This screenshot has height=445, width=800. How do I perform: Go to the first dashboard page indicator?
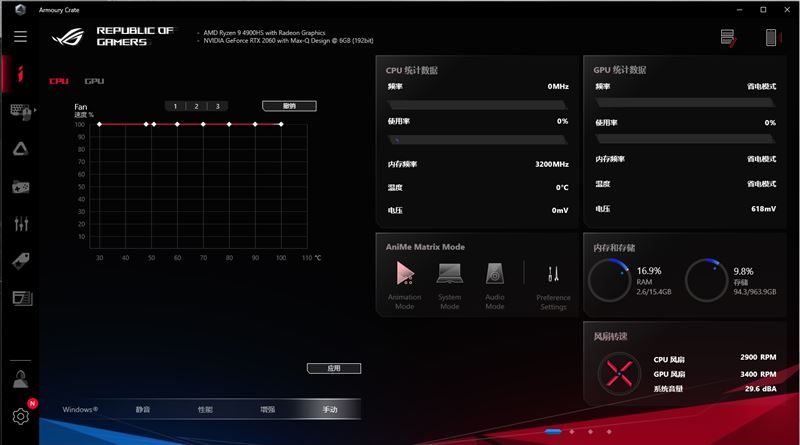[553, 431]
